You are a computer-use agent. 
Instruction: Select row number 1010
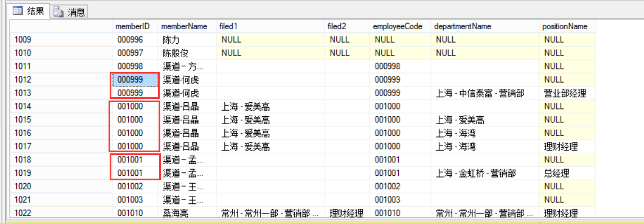[61, 53]
